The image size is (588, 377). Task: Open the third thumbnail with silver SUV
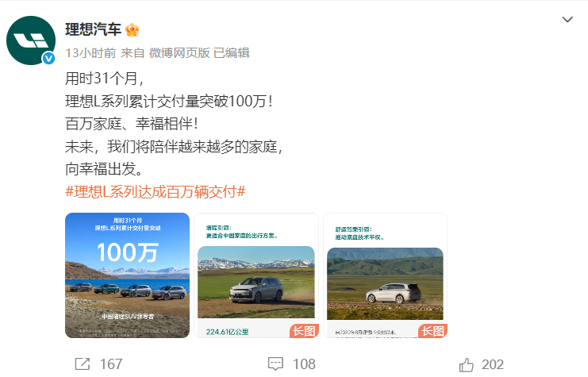click(385, 275)
